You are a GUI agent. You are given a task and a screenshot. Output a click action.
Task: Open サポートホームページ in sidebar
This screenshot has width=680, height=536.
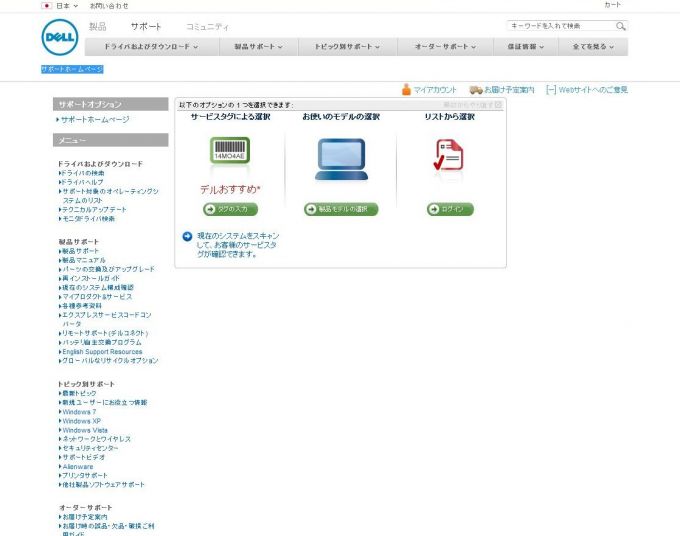pos(95,119)
